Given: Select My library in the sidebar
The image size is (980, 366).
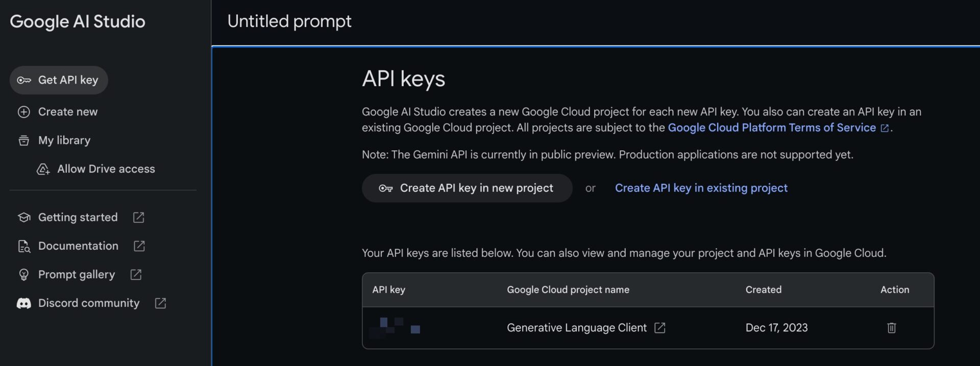Looking at the screenshot, I should click(x=64, y=140).
